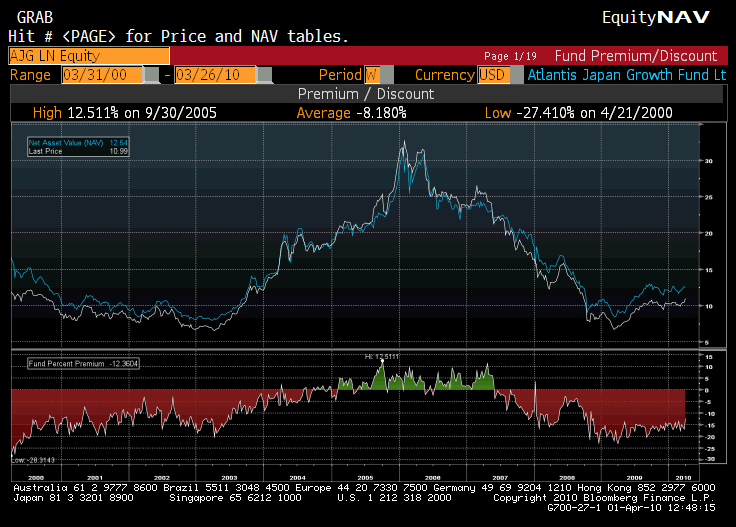Click the Premium / Discount section header
The height and width of the screenshot is (527, 736).
[x=366, y=94]
